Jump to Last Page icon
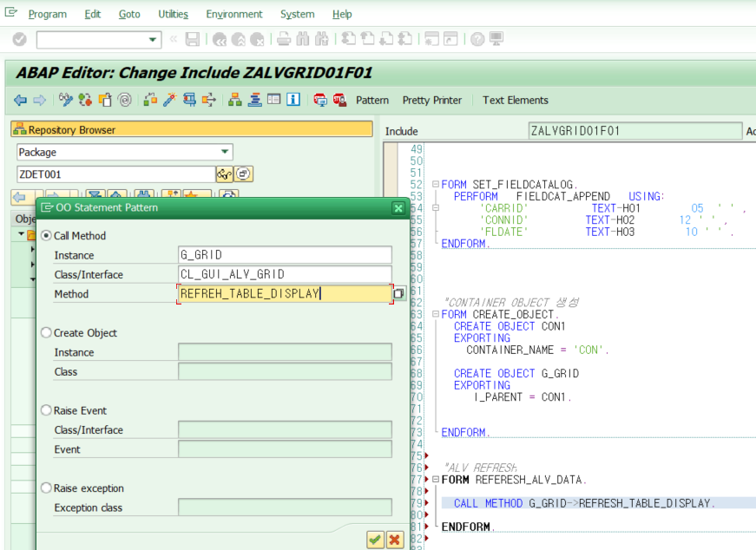 (405, 39)
